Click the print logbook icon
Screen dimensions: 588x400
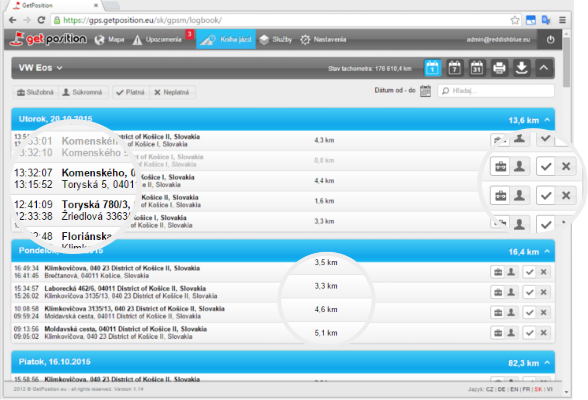click(499, 68)
